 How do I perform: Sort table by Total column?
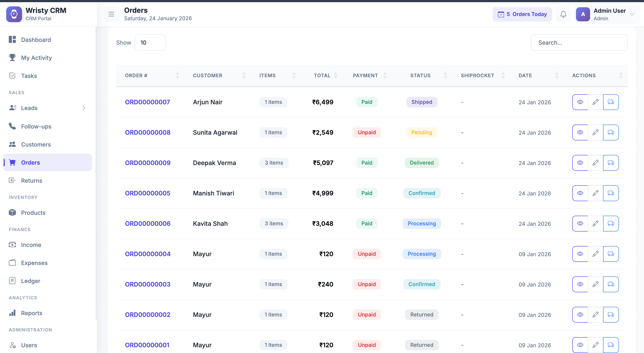click(x=335, y=75)
